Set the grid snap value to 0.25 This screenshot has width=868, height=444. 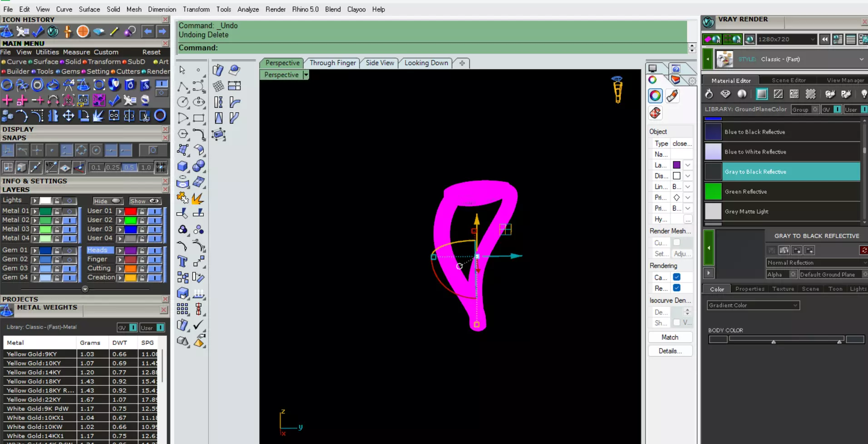pos(113,167)
